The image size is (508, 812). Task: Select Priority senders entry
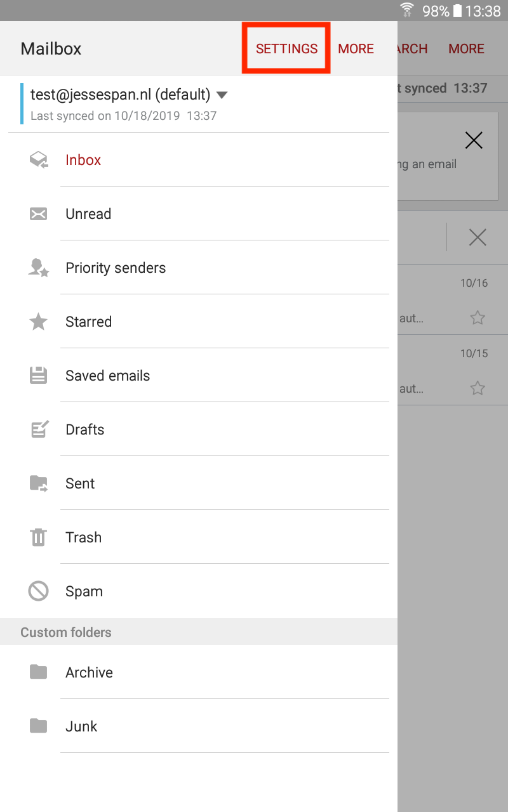pos(116,268)
